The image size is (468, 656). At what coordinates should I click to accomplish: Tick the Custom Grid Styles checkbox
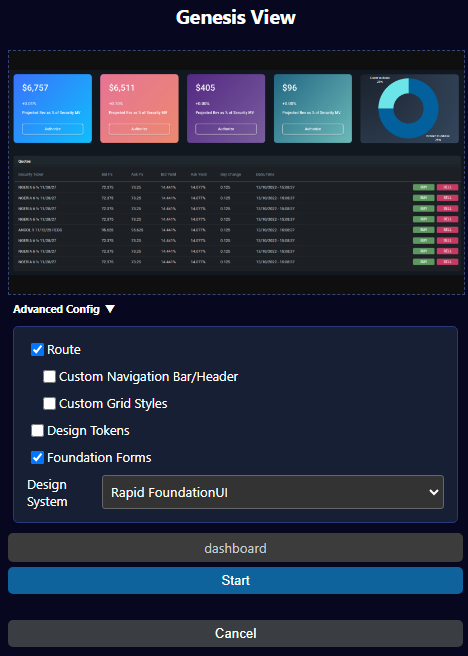point(49,403)
